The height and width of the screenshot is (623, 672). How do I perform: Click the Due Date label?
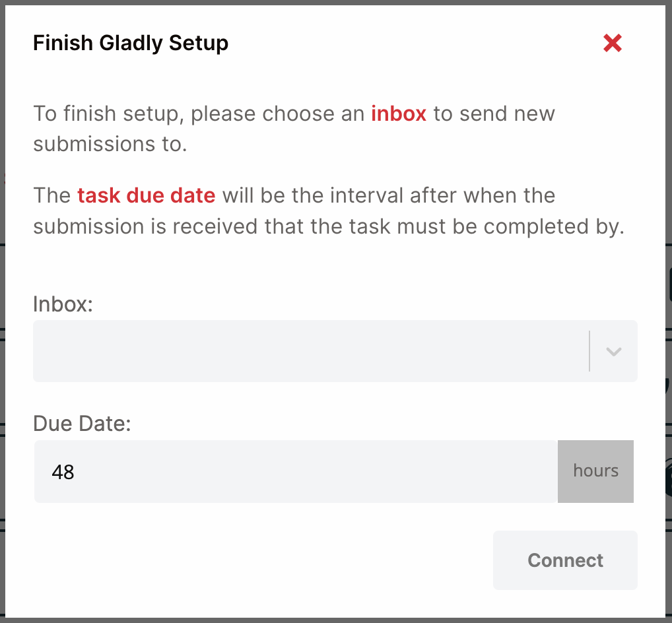81,424
